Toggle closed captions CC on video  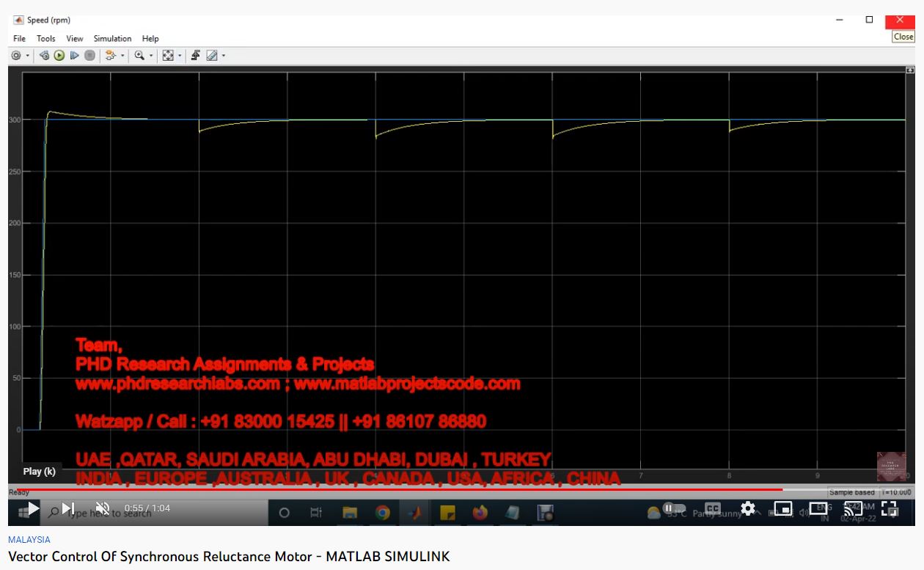(x=712, y=508)
